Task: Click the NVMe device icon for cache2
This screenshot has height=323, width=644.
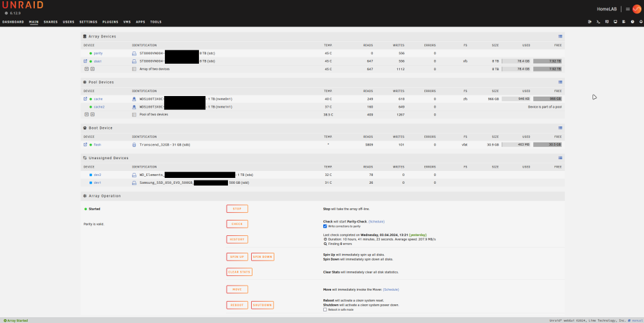Action: pos(134,107)
